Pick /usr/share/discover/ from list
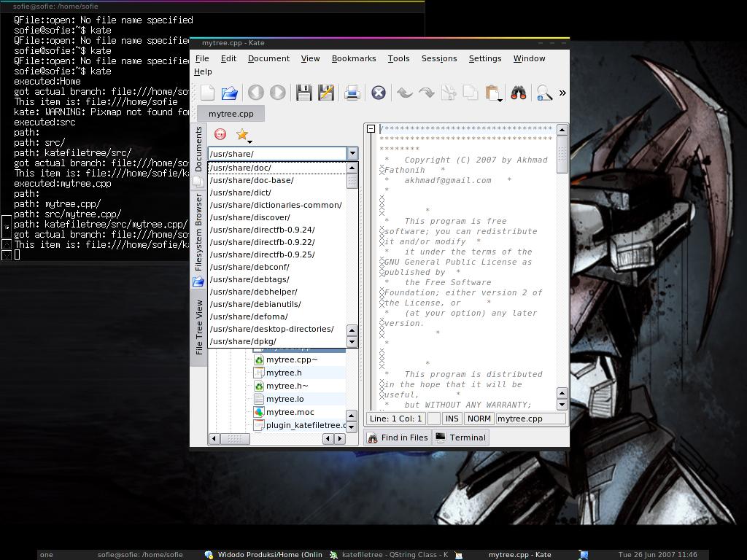This screenshot has width=747, height=560. (x=278, y=217)
